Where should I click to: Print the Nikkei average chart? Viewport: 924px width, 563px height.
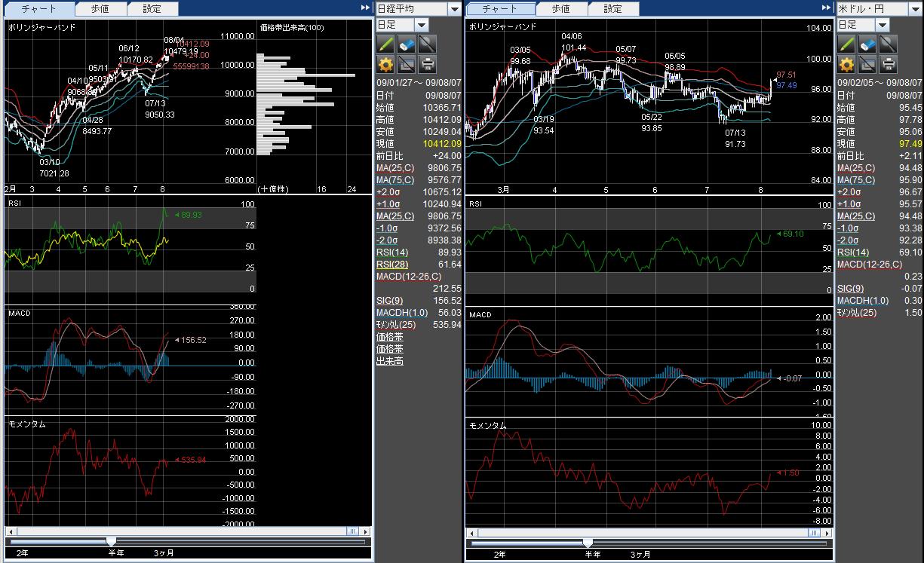pos(428,64)
